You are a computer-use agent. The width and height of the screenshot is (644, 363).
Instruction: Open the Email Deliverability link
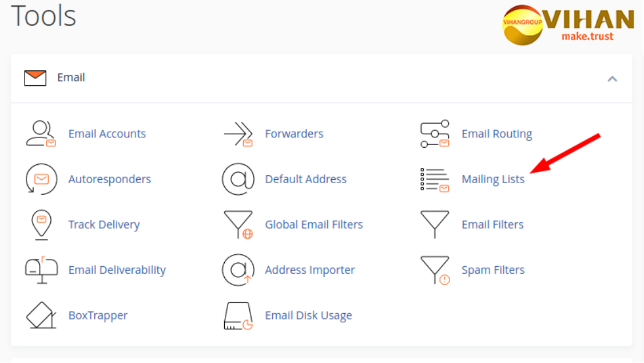117,270
